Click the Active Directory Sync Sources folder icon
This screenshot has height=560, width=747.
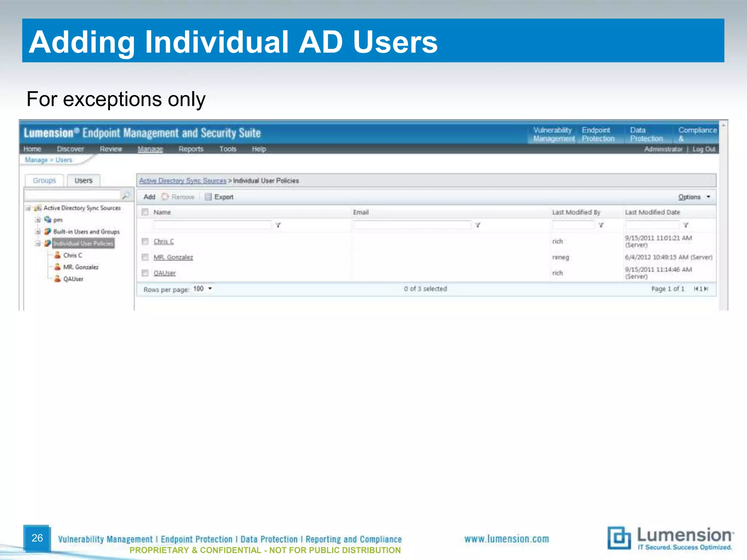tap(38, 208)
